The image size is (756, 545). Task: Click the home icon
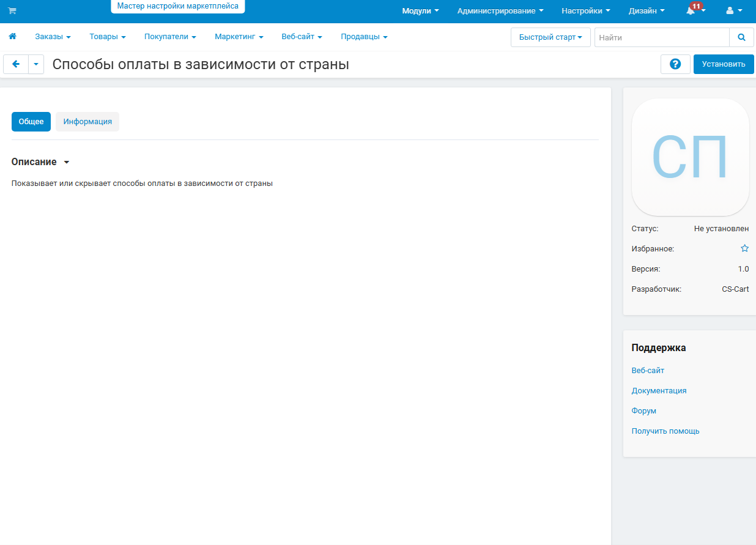click(12, 37)
